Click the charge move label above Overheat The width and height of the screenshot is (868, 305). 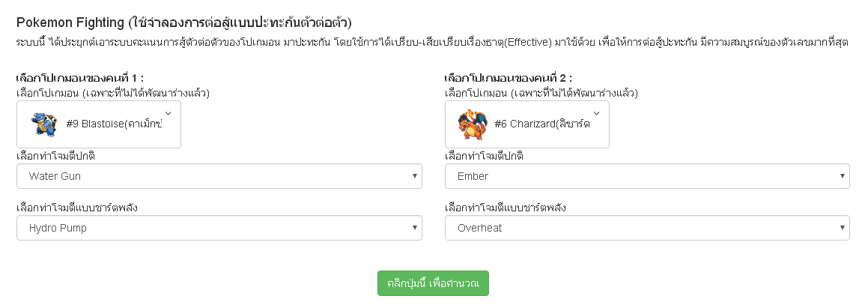pos(505,208)
